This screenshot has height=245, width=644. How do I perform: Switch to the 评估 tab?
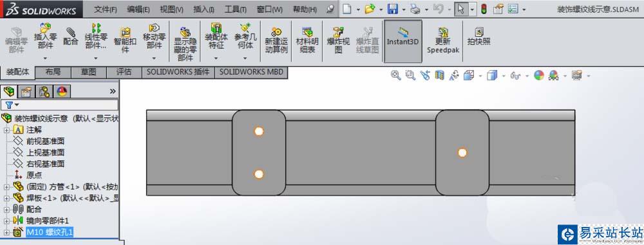124,72
